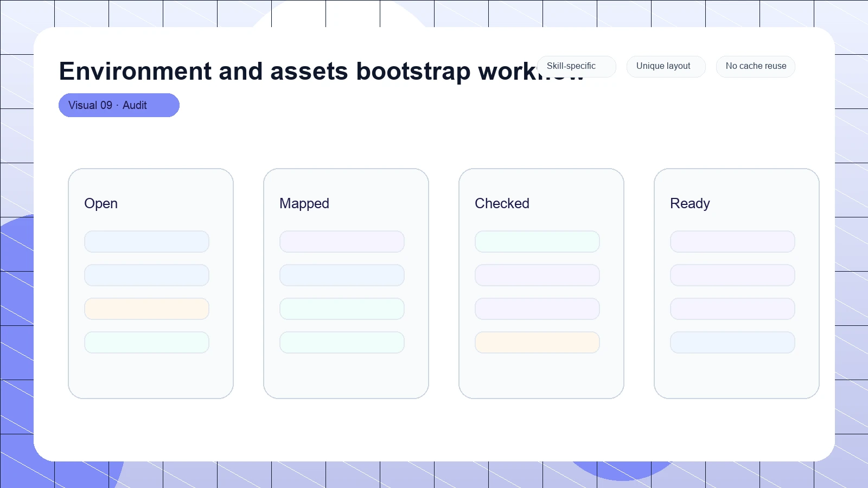This screenshot has height=488, width=868.
Task: Click the Skill-specific tag
Action: click(x=577, y=66)
